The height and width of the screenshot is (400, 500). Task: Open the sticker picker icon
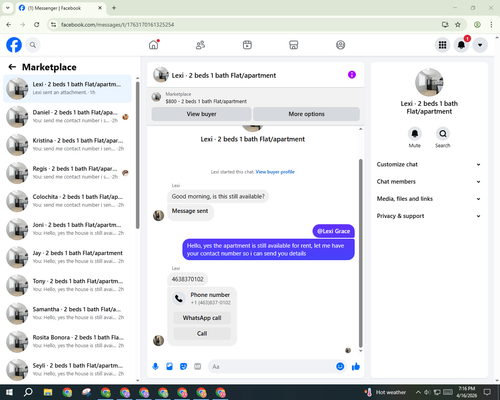(x=183, y=367)
